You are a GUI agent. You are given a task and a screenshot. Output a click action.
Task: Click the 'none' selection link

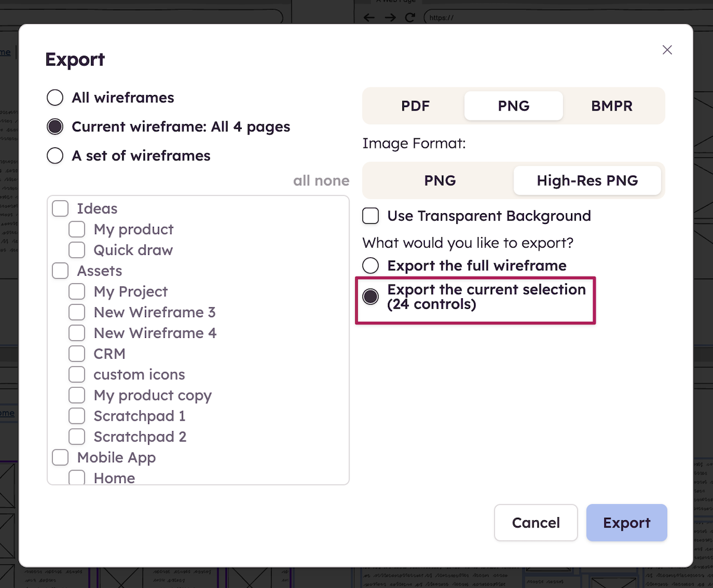(x=333, y=181)
